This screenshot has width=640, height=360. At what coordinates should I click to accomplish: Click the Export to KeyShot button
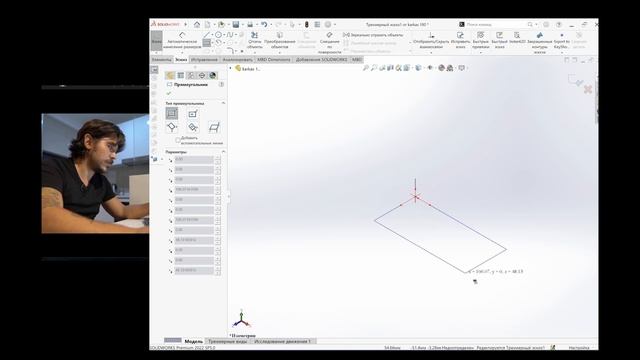point(562,41)
